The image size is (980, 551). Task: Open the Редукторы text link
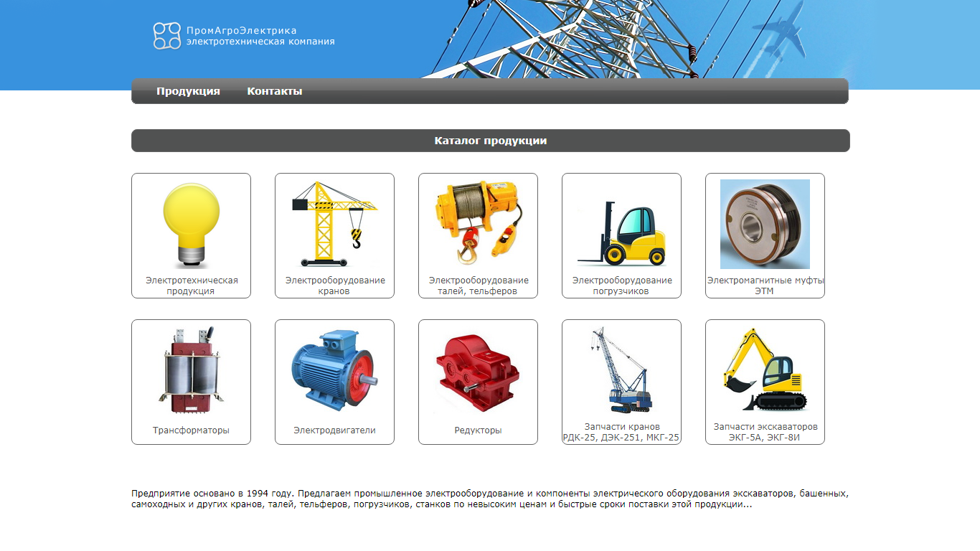coord(478,430)
